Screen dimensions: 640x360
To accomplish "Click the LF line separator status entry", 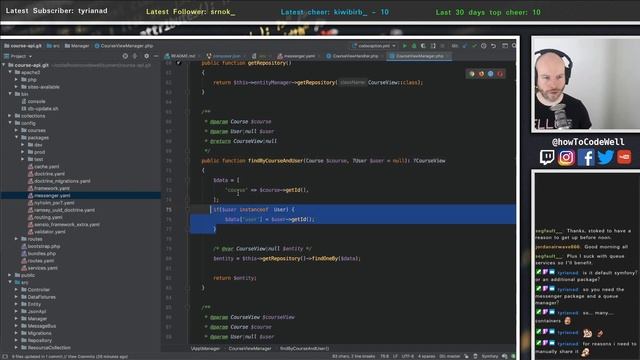I will [395, 356].
